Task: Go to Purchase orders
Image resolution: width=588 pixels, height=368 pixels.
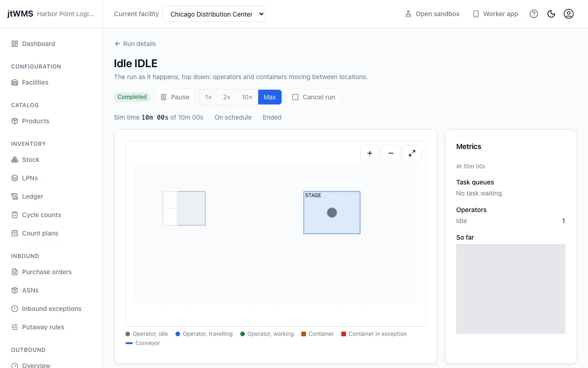Action: (x=41, y=272)
